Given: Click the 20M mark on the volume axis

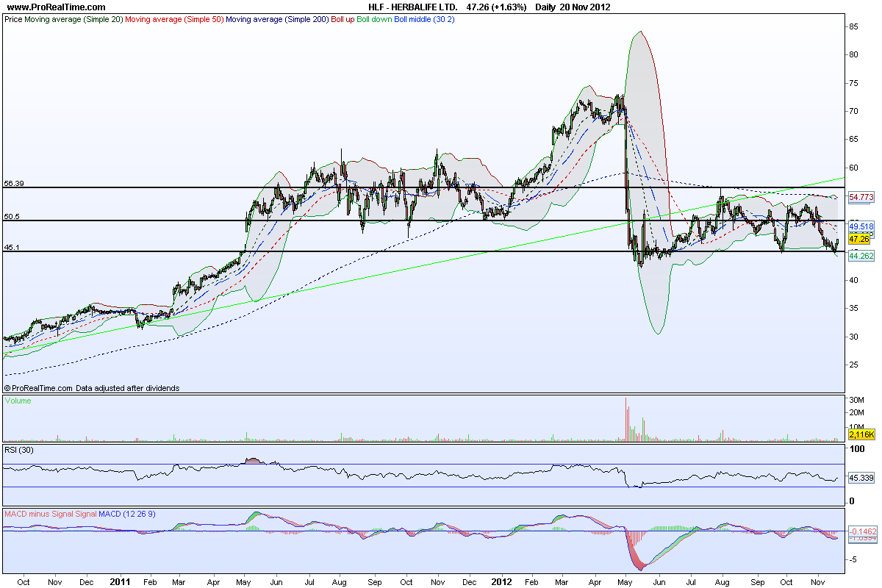Looking at the screenshot, I should pos(856,413).
